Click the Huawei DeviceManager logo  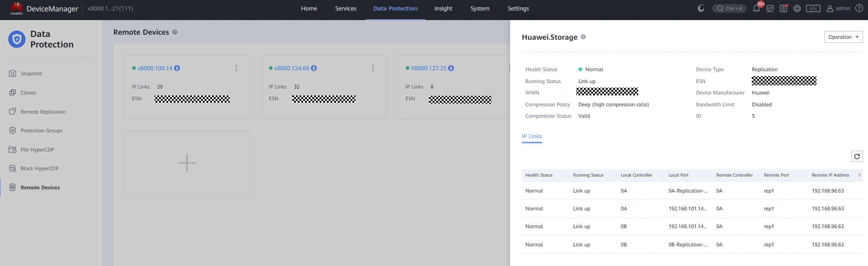44,9
